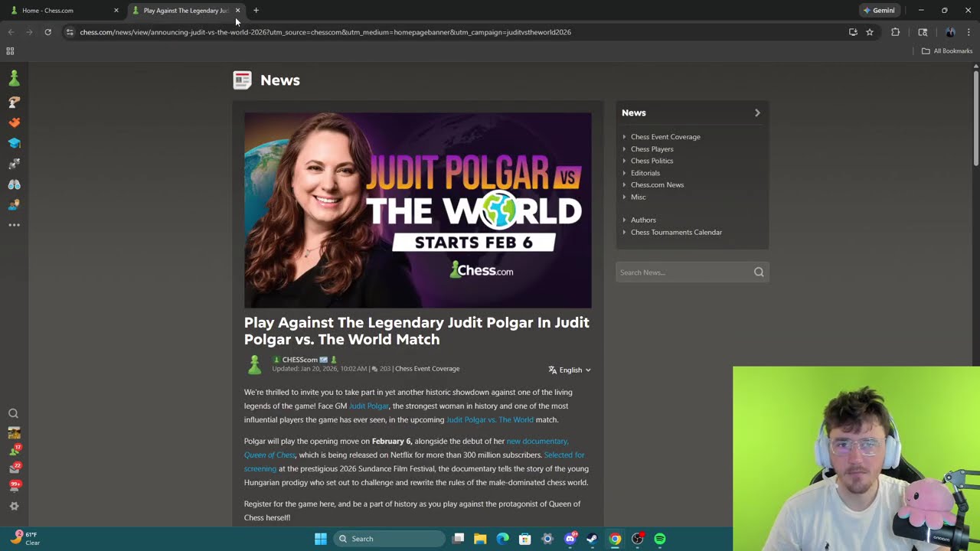
Task: Open the sidebar icon between Learn and Watch
Action: pyautogui.click(x=14, y=164)
